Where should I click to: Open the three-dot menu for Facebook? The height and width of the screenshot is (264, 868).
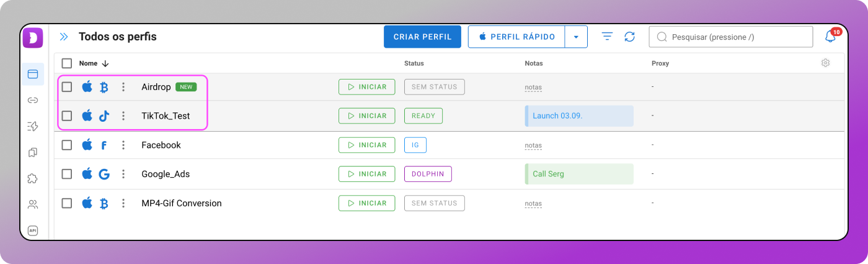pos(123,145)
